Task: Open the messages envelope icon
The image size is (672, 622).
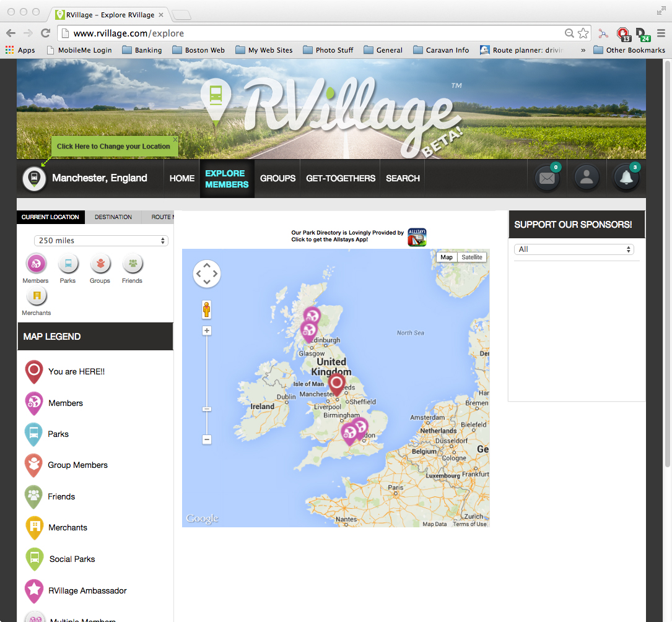Action: click(x=547, y=178)
